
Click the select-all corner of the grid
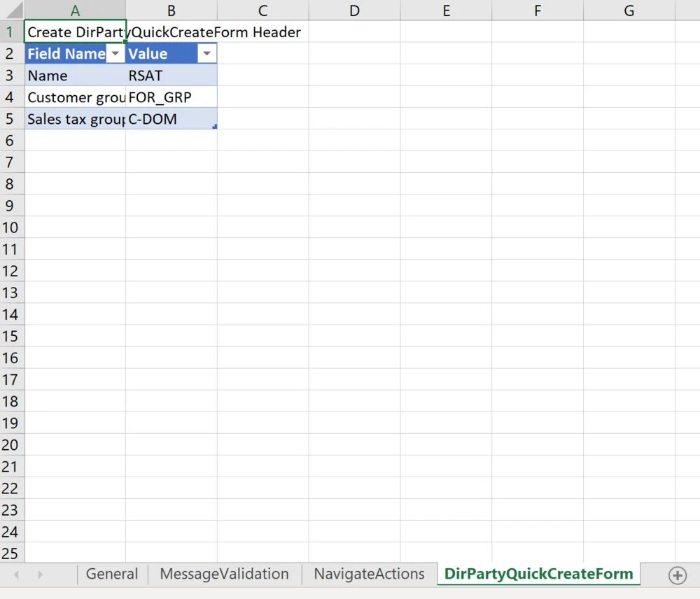click(12, 10)
